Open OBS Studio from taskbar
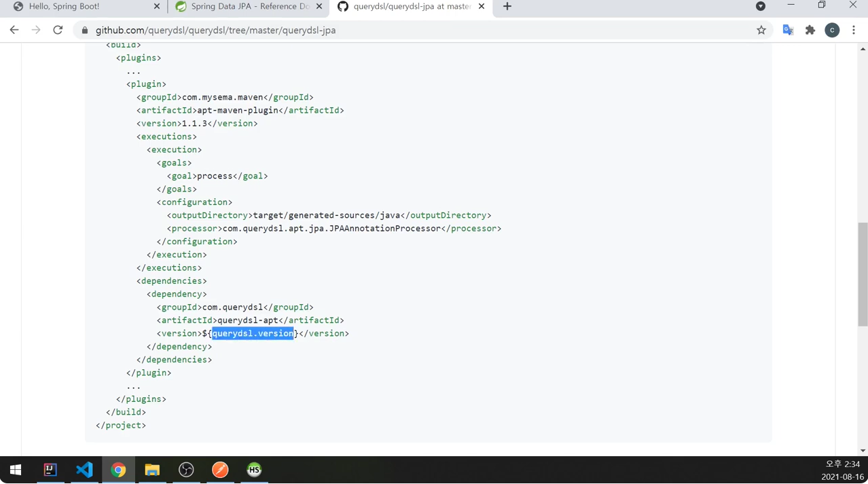The height and width of the screenshot is (484, 868). (186, 470)
